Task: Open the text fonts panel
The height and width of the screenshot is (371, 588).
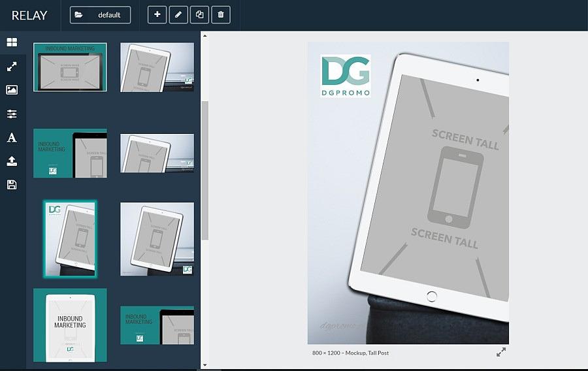Action: [x=12, y=138]
